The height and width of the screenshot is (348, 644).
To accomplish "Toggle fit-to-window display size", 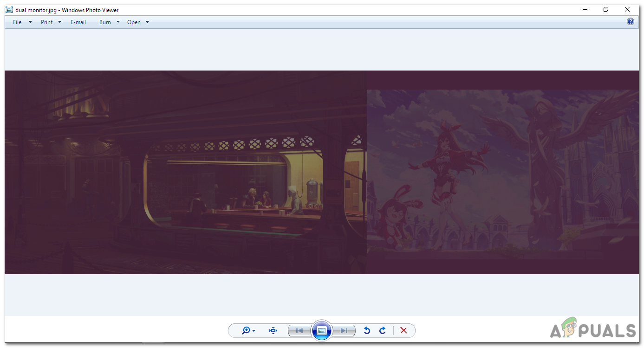I will (273, 330).
